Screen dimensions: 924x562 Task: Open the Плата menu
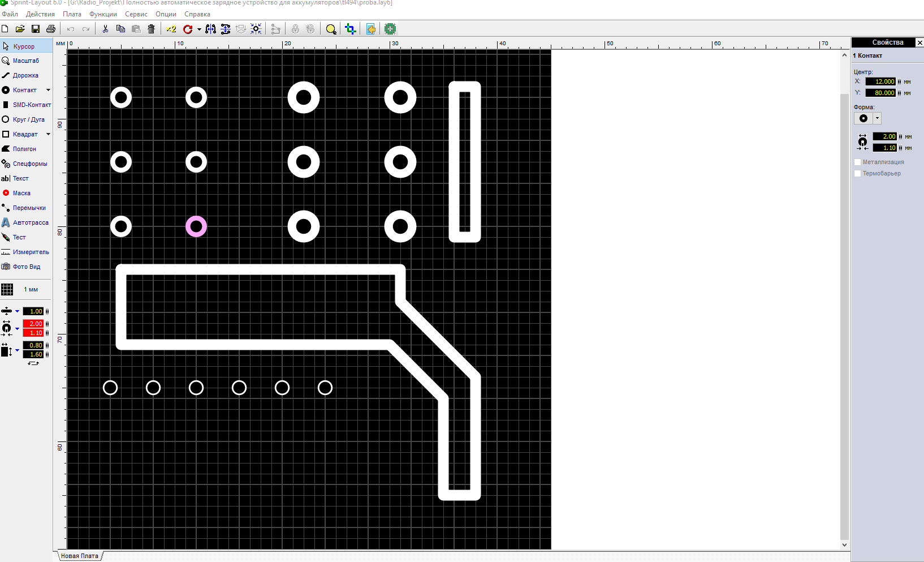[x=72, y=14]
